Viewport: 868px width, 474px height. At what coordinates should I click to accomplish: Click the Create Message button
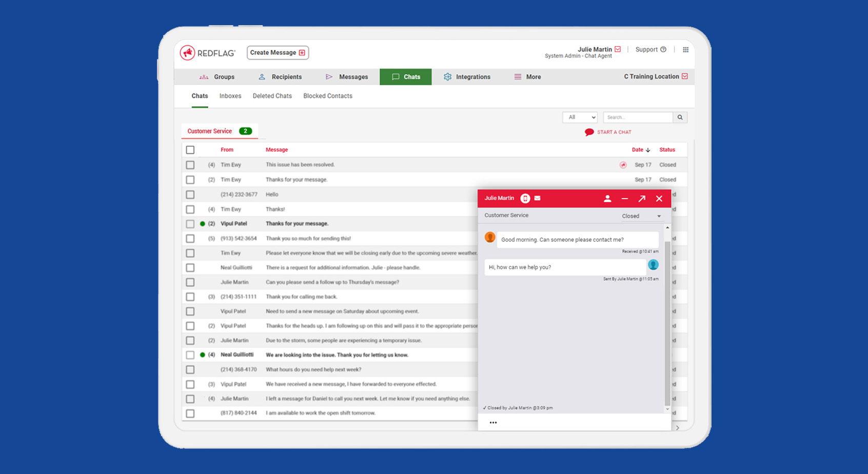coord(278,52)
